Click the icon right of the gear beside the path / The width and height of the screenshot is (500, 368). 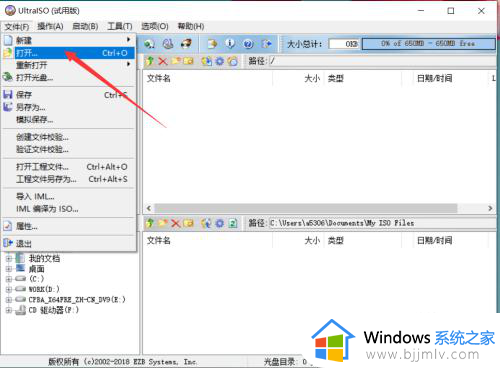[x=233, y=61]
